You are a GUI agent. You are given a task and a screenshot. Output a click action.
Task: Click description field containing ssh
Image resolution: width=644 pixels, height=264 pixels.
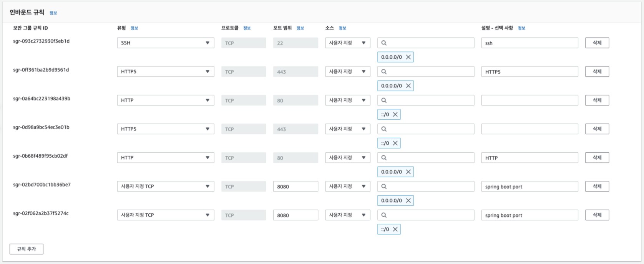[x=530, y=43]
